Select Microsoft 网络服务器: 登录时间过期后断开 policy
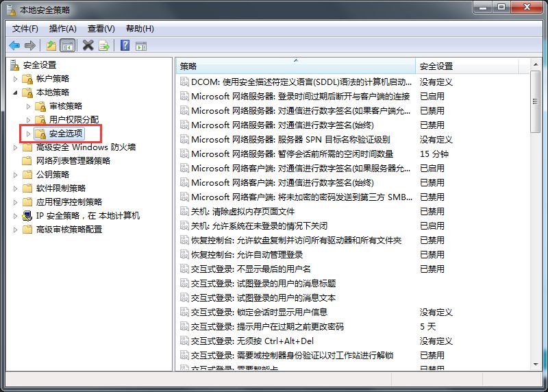This screenshot has width=548, height=392. pyautogui.click(x=300, y=96)
